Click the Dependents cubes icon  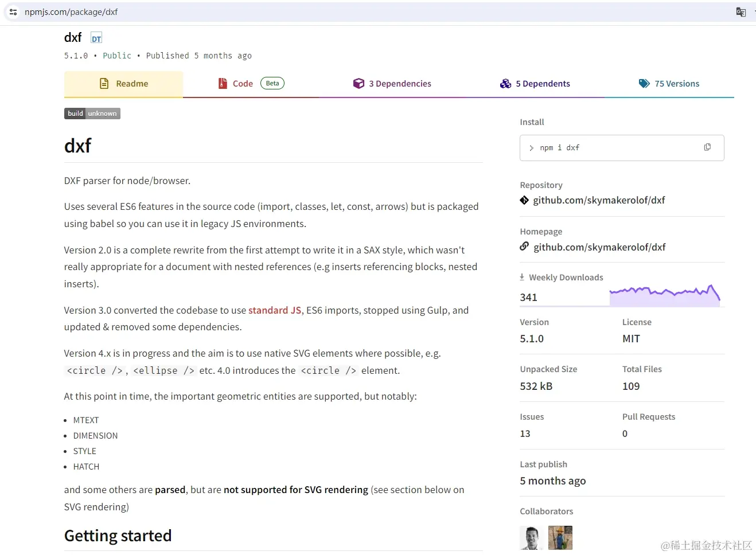[505, 84]
